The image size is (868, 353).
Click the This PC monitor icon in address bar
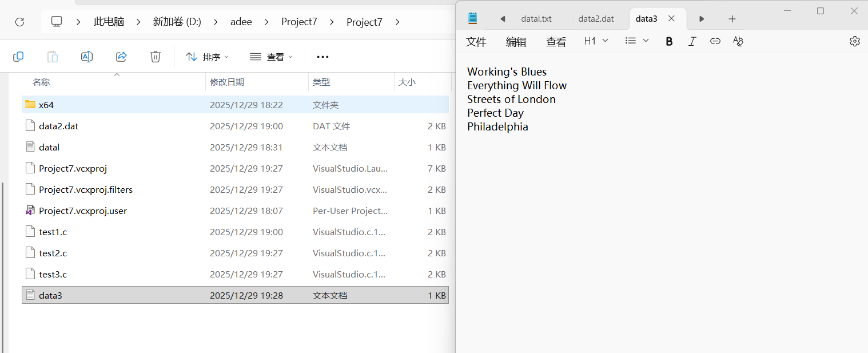point(57,22)
